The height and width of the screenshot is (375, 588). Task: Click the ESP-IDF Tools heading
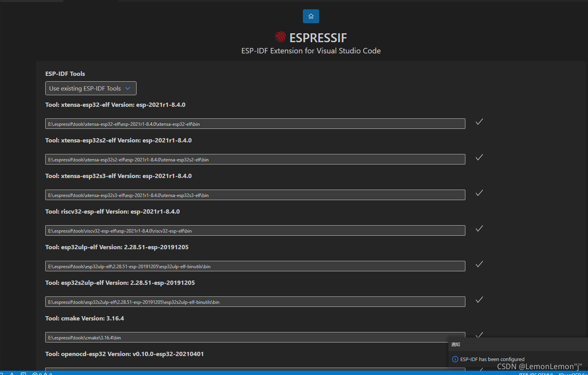click(65, 74)
